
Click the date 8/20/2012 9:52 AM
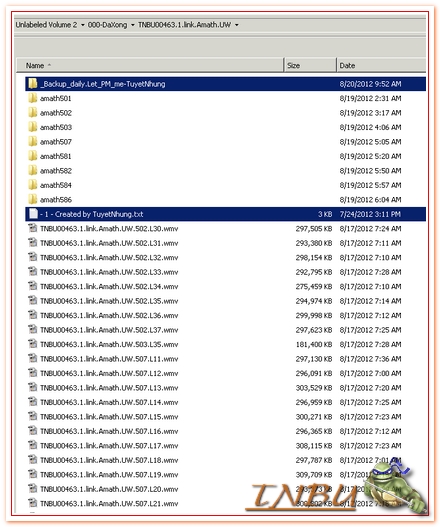(x=370, y=84)
